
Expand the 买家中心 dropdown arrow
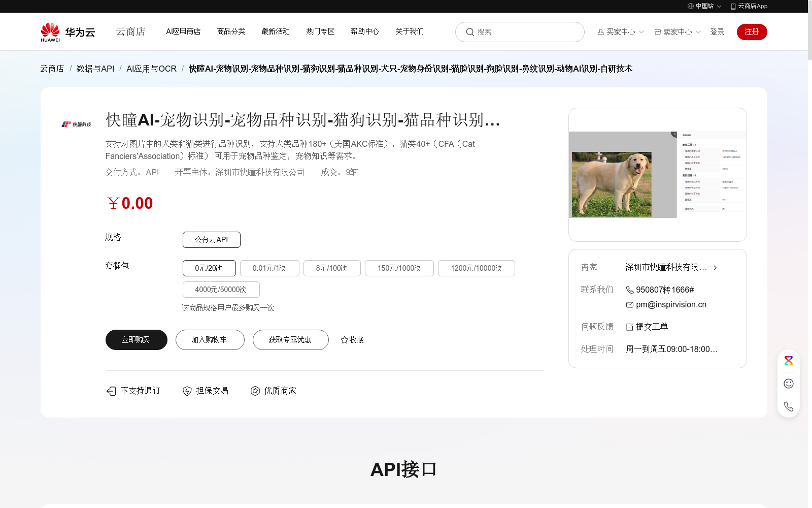pyautogui.click(x=641, y=32)
